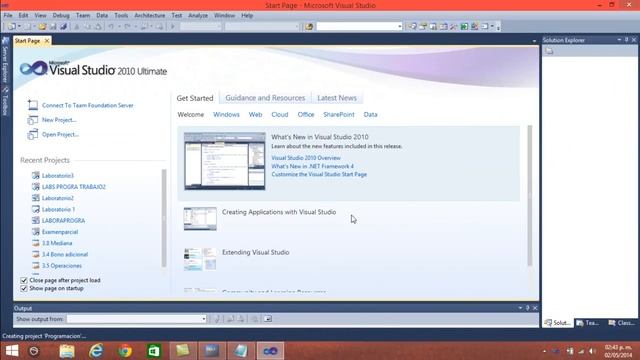Image resolution: width=640 pixels, height=360 pixels.
Task: Click the Save toolbar icon
Action: [53, 27]
